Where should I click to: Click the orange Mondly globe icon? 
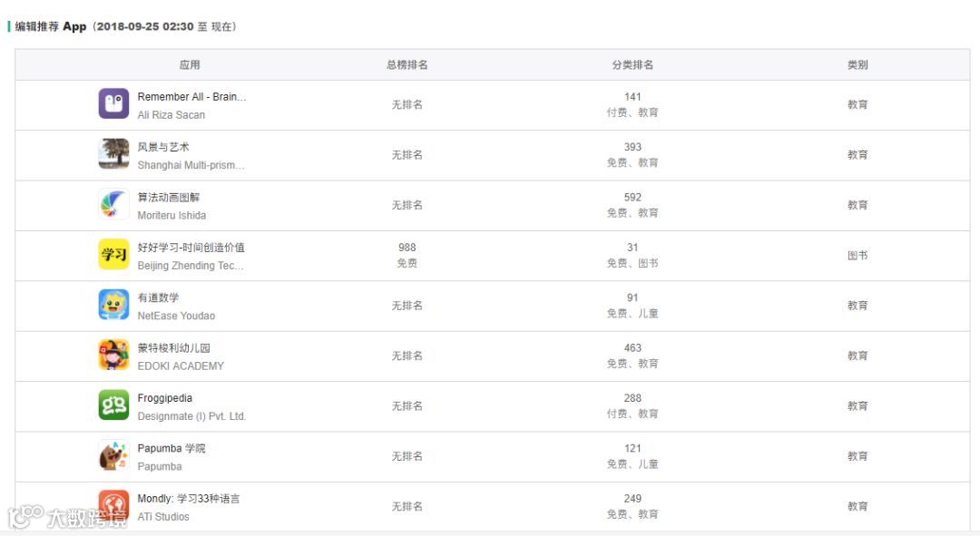point(113,505)
